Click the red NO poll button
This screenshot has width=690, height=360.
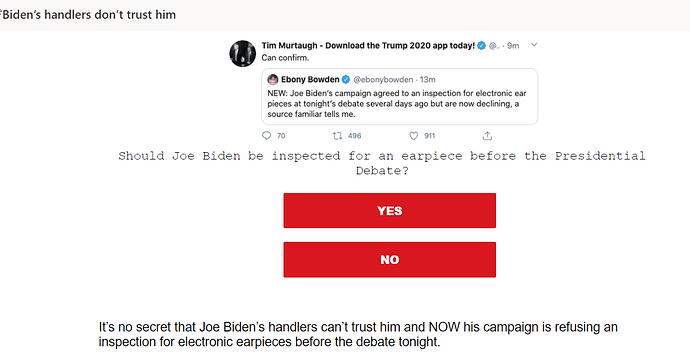[x=389, y=260]
